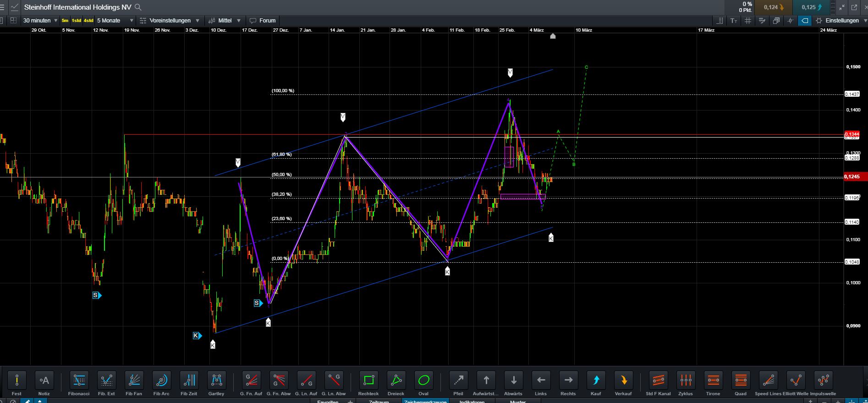868x403 pixels.
Task: Select the G. Fn. Abw tool
Action: coord(279,380)
